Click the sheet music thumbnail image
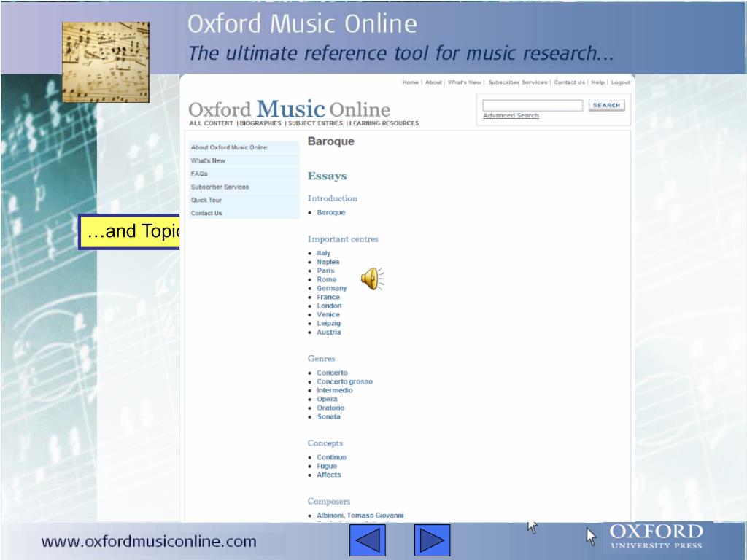 tap(105, 61)
